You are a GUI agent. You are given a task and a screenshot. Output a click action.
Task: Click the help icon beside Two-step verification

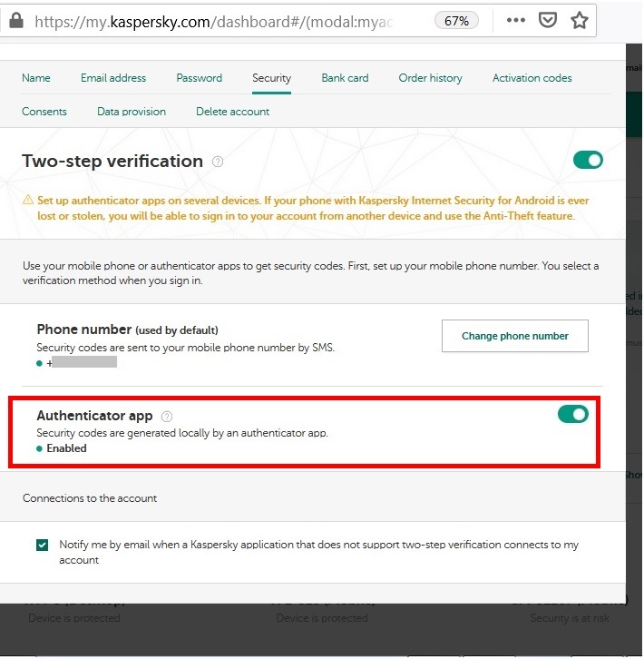[x=218, y=162]
